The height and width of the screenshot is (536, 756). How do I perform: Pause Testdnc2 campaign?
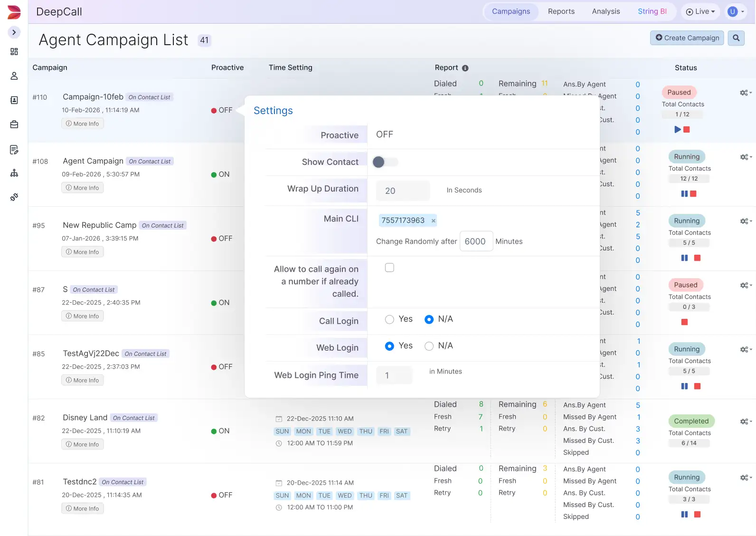coord(684,514)
